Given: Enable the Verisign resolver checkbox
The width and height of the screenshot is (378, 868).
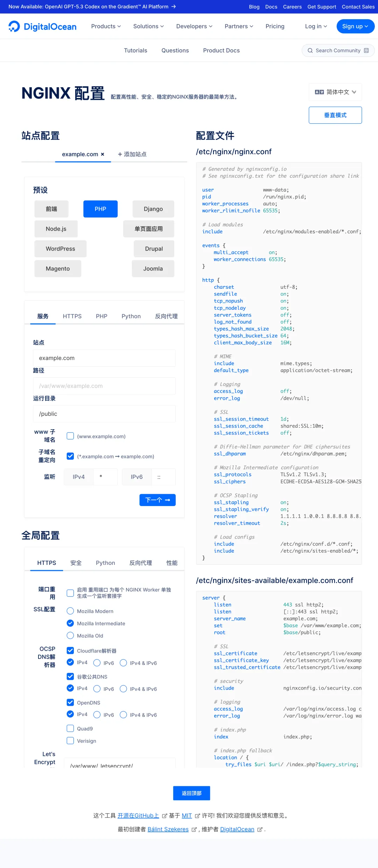Looking at the screenshot, I should point(70,741).
